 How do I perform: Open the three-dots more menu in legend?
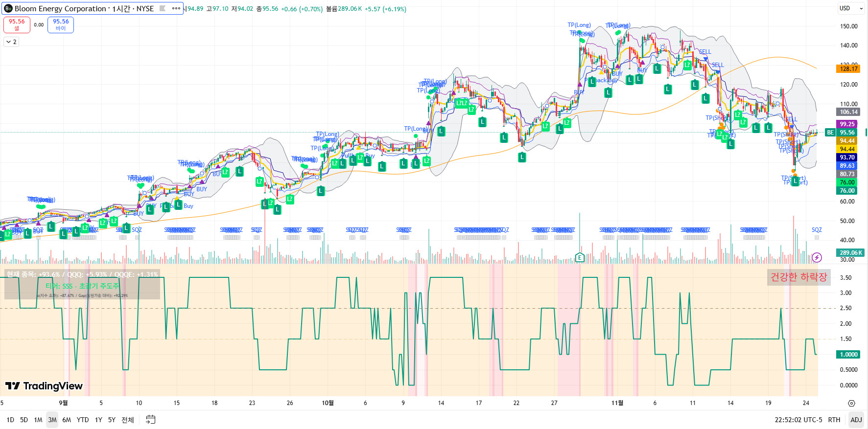click(x=176, y=8)
